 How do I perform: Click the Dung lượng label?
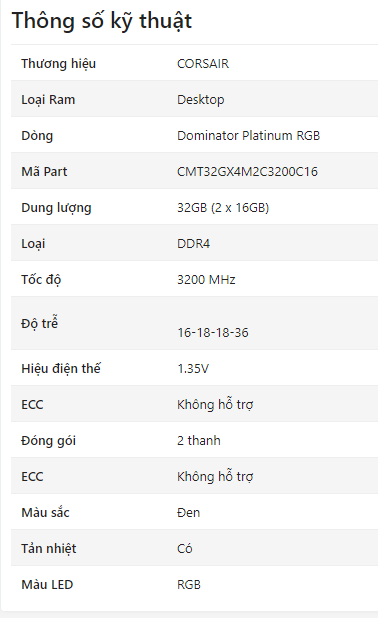[56, 208]
